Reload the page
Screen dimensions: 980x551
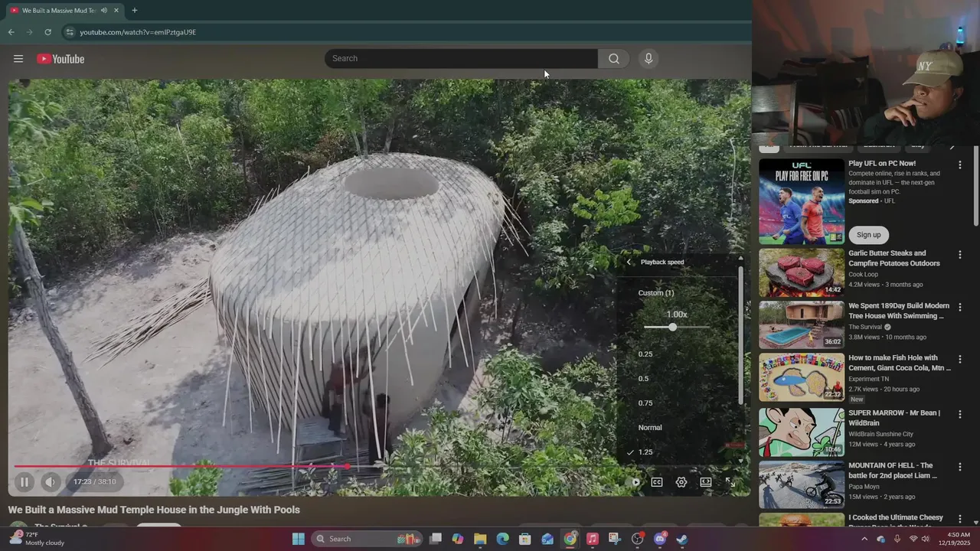(x=47, y=32)
